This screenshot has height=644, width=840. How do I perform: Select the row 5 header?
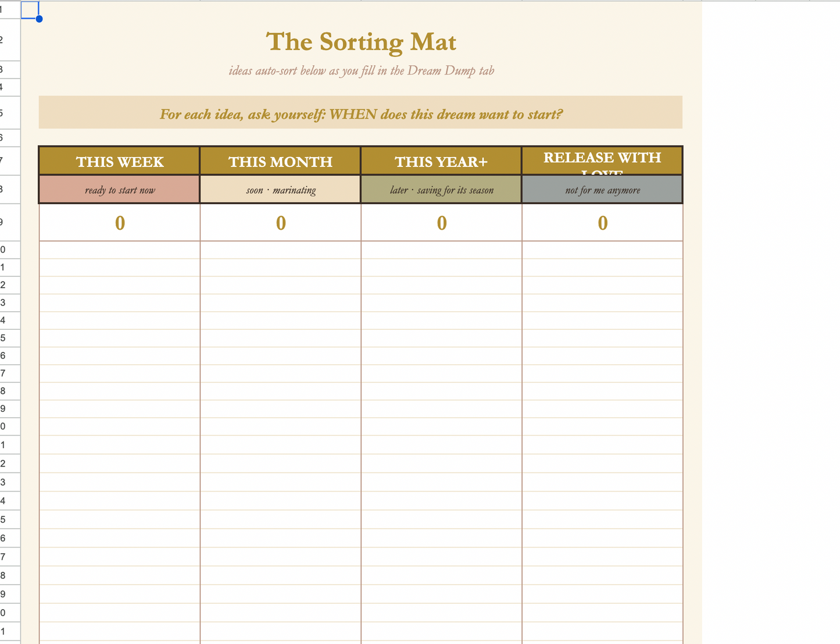[10, 113]
